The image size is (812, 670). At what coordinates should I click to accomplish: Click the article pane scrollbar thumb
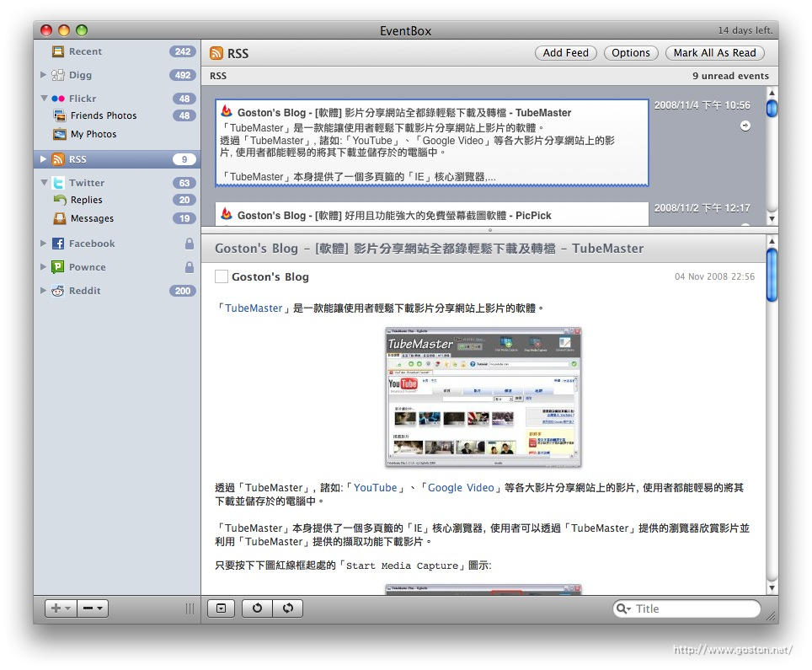tap(772, 275)
